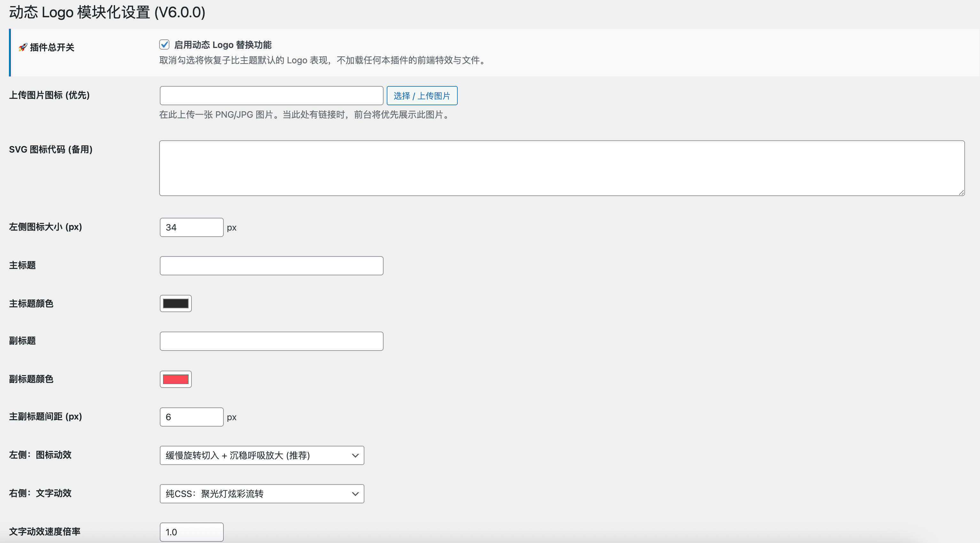Open the 右侧文字动效 dropdown

click(x=262, y=493)
